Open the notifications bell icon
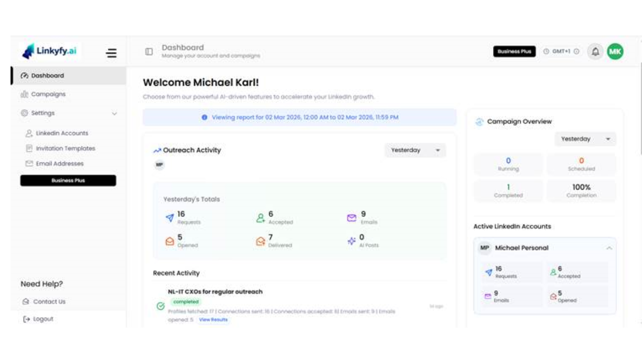 tap(595, 52)
